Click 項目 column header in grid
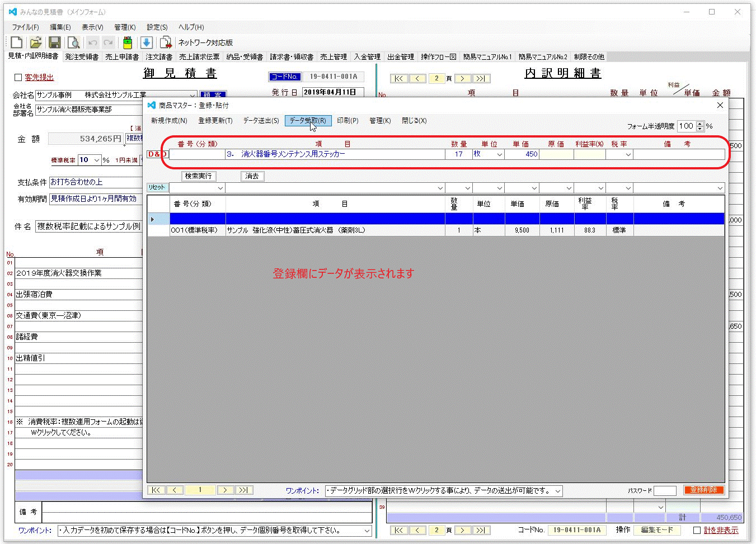 [335, 204]
